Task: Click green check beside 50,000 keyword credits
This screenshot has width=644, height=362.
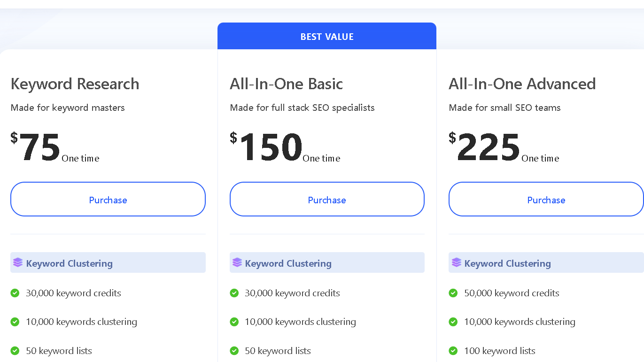Action: 453,293
